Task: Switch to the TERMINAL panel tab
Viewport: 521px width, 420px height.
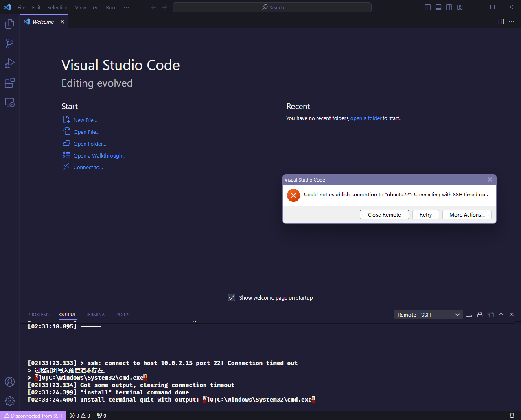Action: pos(96,315)
